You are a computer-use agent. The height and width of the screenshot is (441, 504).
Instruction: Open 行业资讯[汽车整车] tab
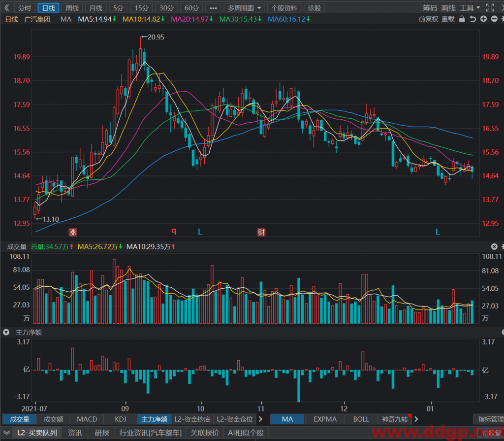click(151, 433)
